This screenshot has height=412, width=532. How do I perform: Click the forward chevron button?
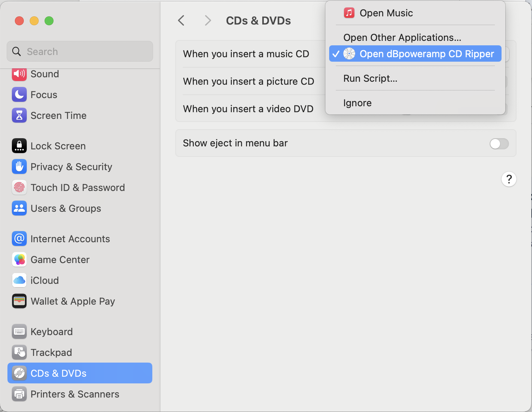click(208, 20)
